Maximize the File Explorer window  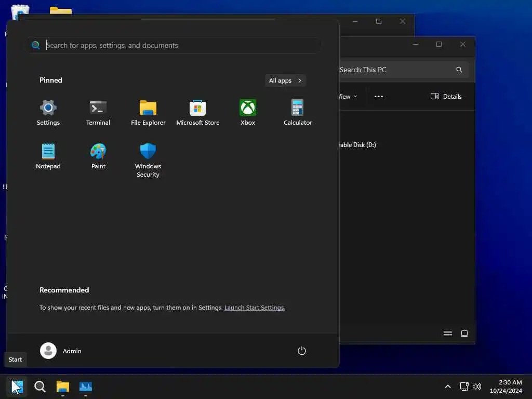click(438, 44)
